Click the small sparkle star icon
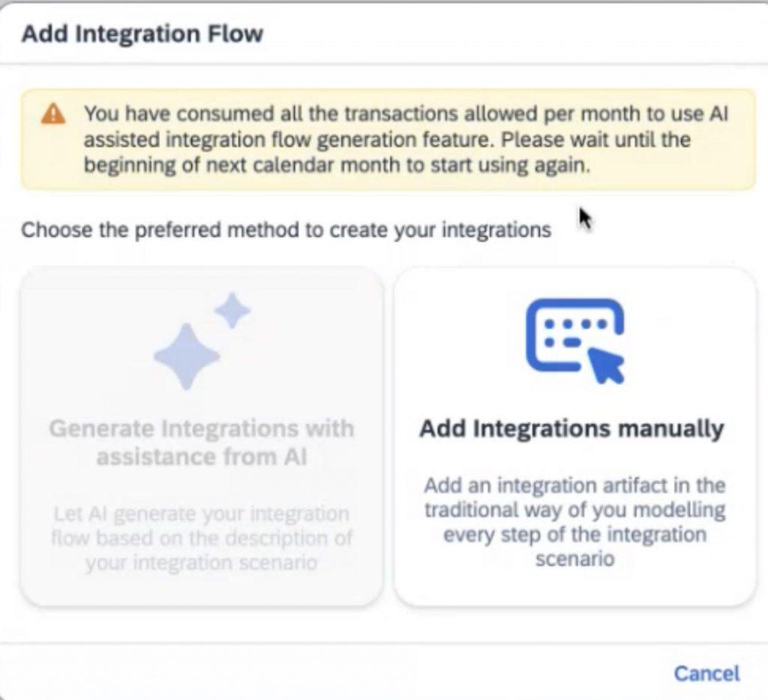768x700 pixels. tap(232, 310)
